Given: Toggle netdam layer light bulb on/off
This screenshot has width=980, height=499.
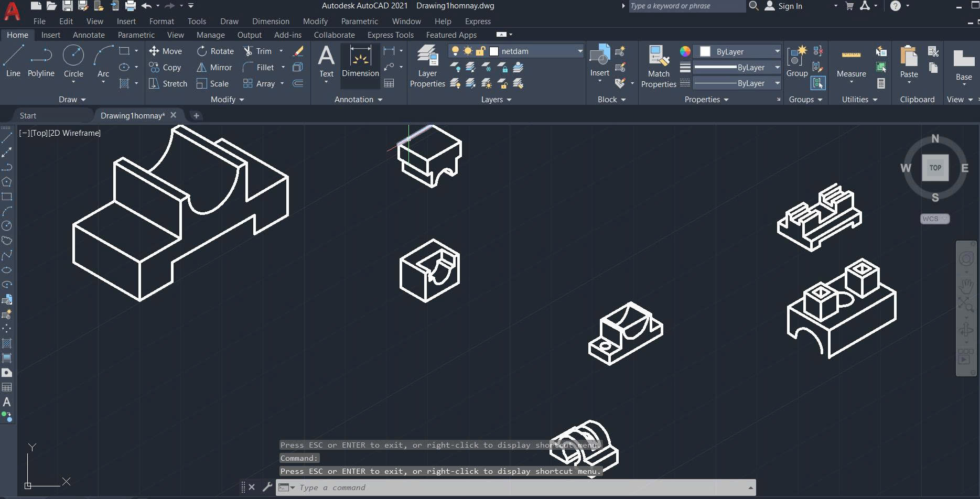Looking at the screenshot, I should (x=455, y=51).
